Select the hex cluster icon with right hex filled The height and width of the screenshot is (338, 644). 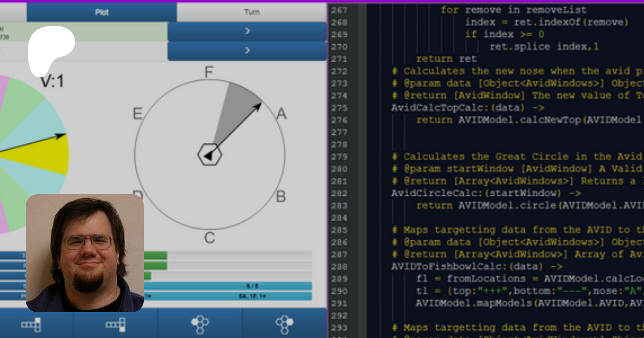[x=284, y=324]
